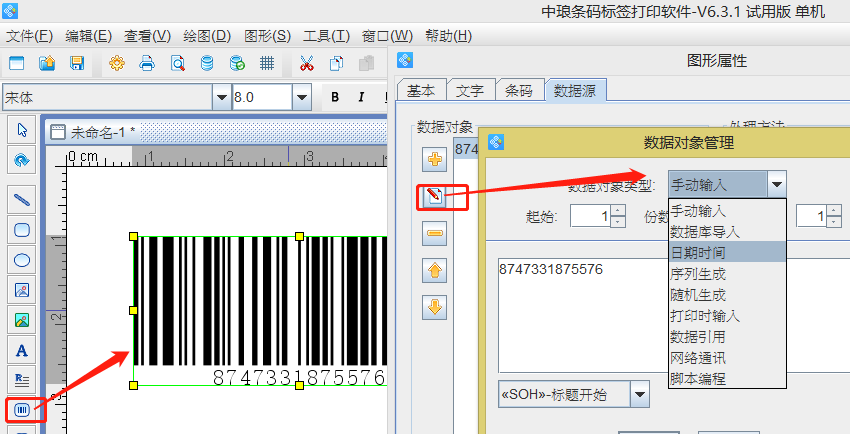Viewport: 850px width, 434px height.
Task: Expand the «SOH»-标题开始 dropdown
Action: (x=639, y=394)
